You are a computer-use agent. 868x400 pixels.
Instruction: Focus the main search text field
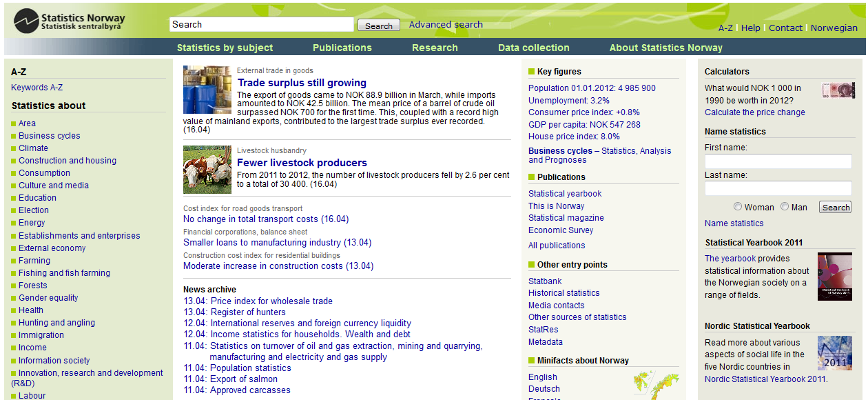pos(262,25)
